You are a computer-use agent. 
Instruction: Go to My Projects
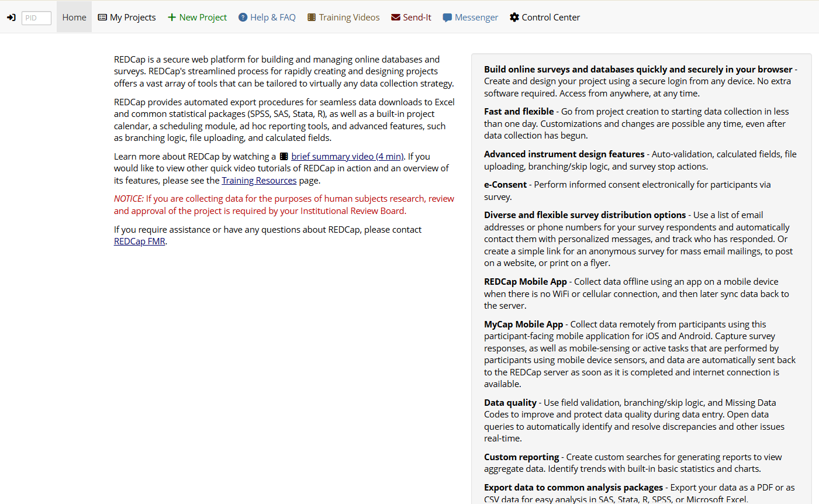[x=127, y=18]
